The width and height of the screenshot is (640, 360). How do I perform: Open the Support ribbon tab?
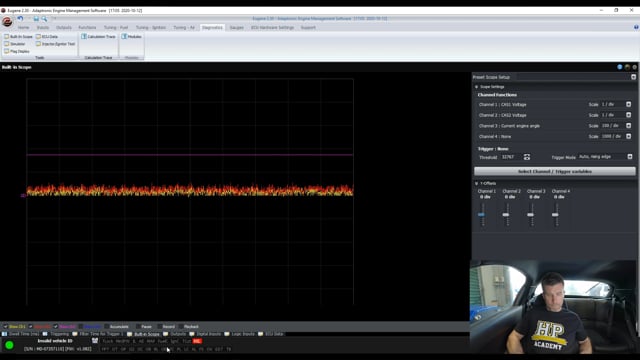pos(308,27)
